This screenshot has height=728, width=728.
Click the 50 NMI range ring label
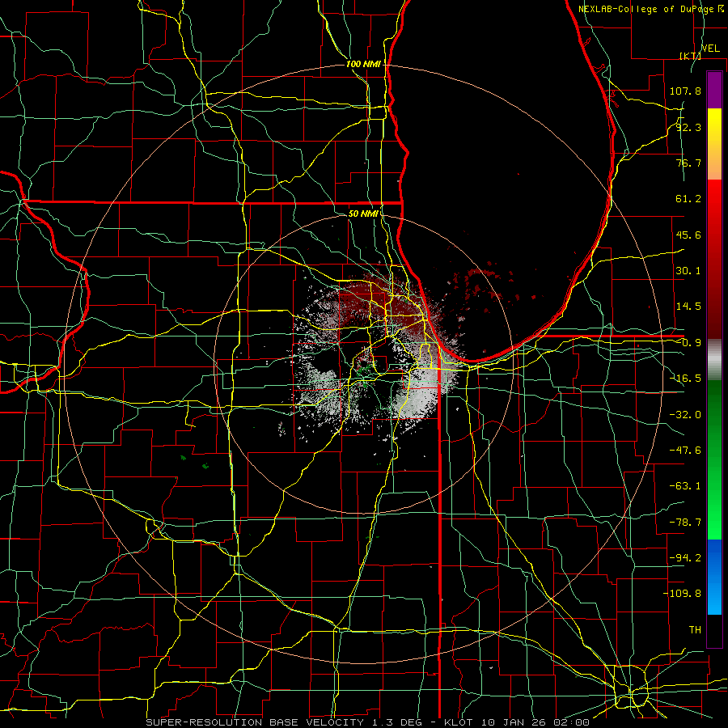(x=363, y=214)
